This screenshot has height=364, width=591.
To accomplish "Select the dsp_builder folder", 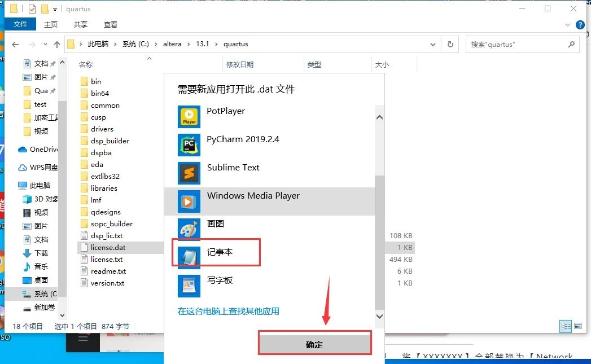I will coord(105,141).
